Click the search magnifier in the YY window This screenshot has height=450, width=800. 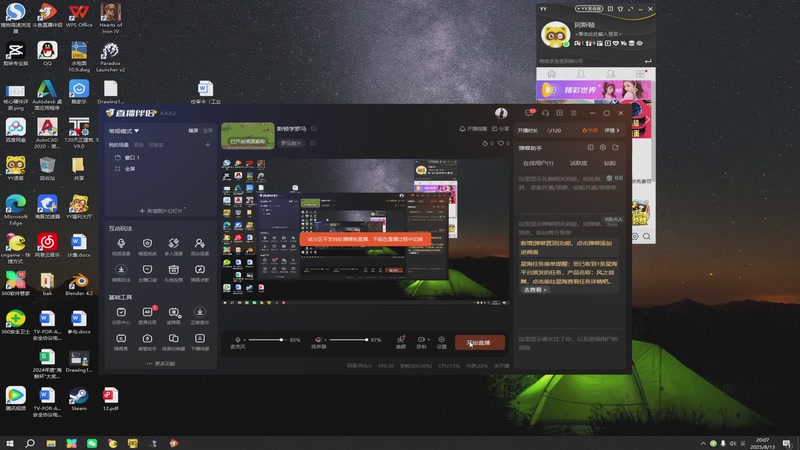tap(646, 236)
